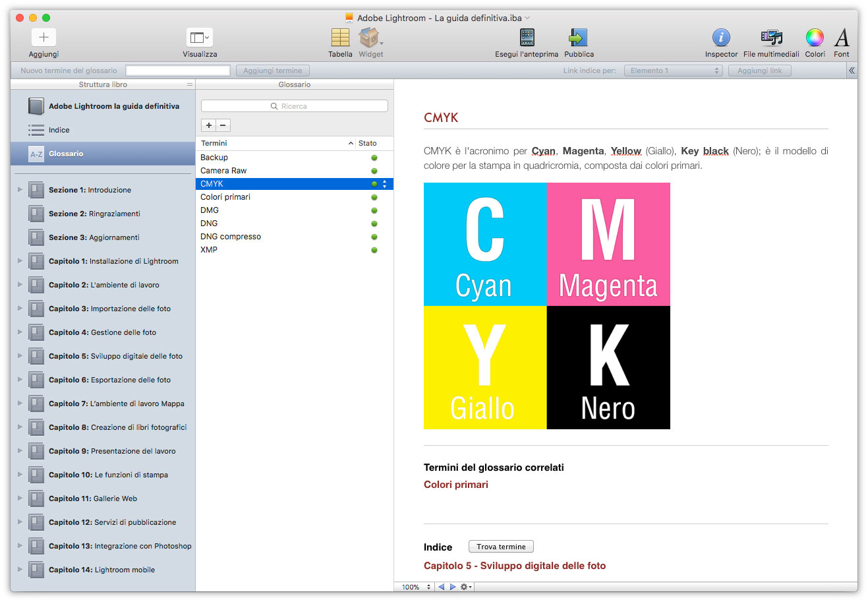Expand Sezione 1: Introduzione
The height and width of the screenshot is (602, 868).
(x=20, y=190)
